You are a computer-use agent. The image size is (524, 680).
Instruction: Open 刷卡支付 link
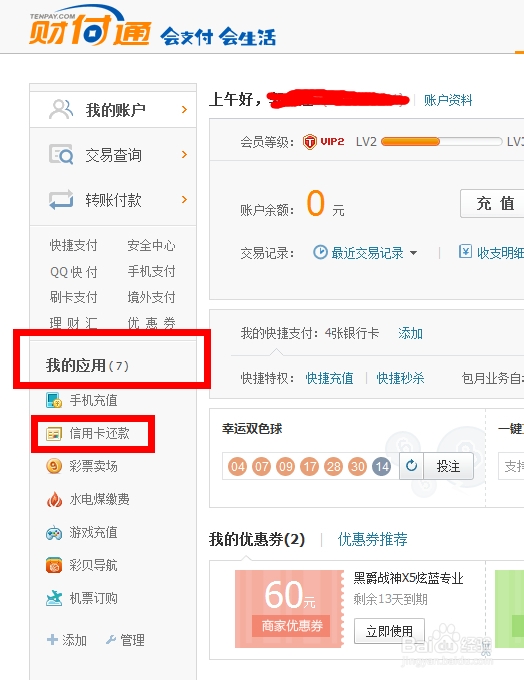click(73, 298)
